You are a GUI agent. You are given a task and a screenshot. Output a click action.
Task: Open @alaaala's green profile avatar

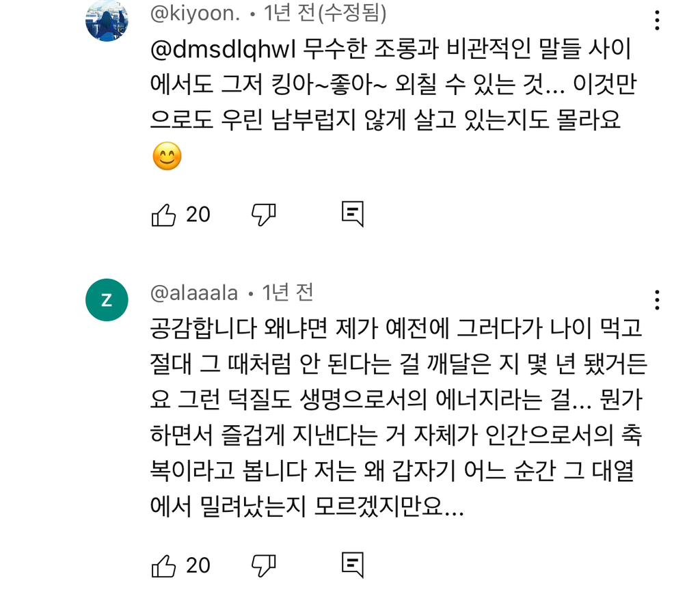pos(107,299)
